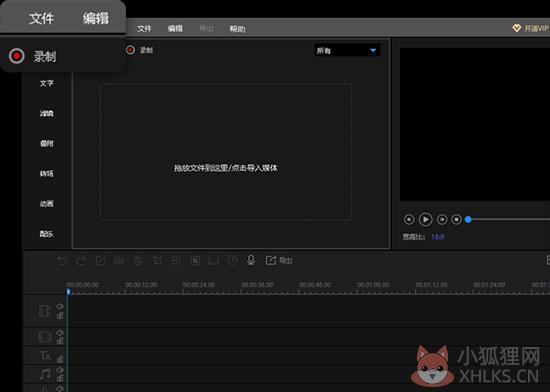Click the redo arrow in timeline toolbar
The width and height of the screenshot is (550, 392).
click(81, 261)
